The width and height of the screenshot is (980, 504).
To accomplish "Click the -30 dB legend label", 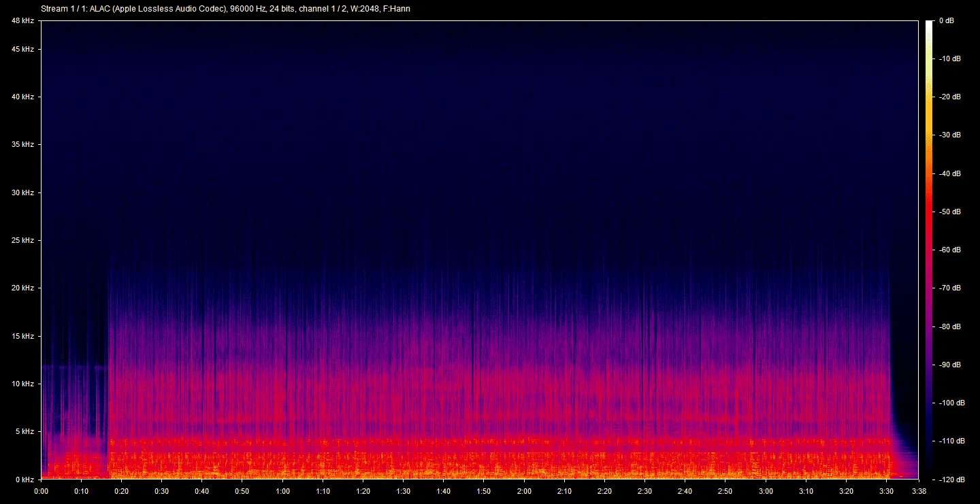I will (x=950, y=135).
